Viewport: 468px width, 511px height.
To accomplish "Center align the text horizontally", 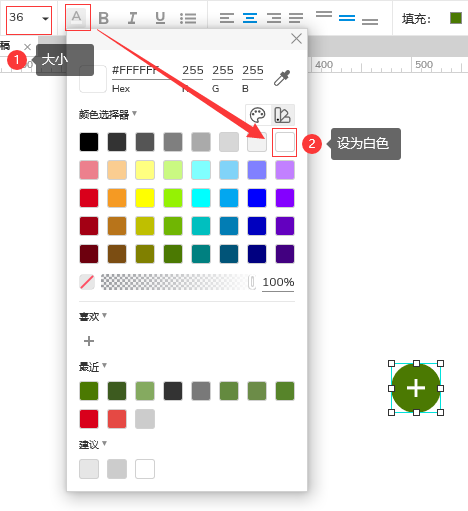I will 250,18.
